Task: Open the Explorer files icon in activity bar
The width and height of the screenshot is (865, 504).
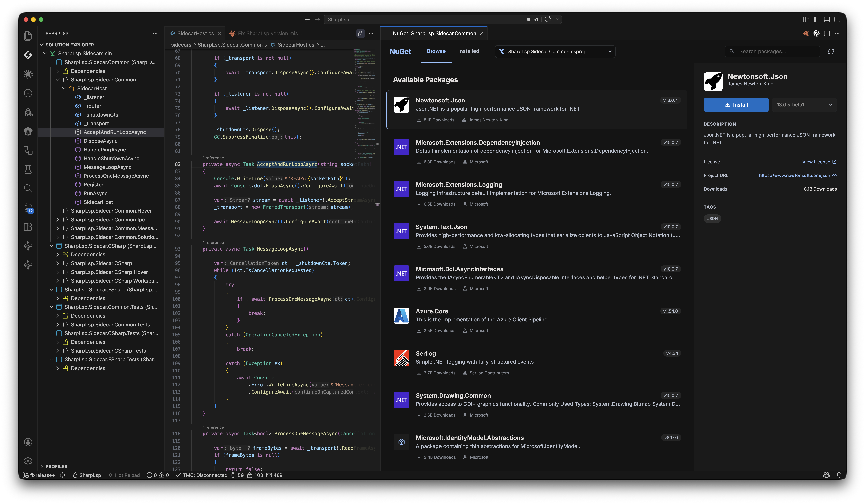Action: pos(28,36)
